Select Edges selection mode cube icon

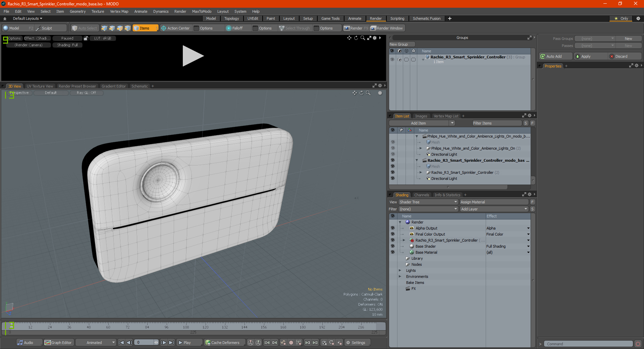click(112, 28)
